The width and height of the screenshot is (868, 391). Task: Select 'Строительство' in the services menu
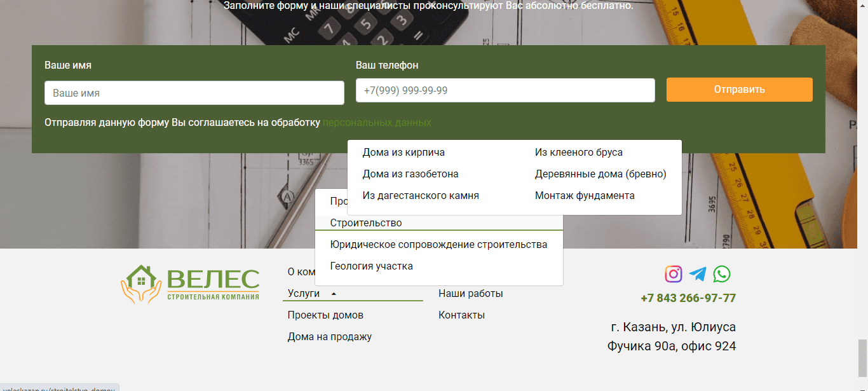pos(365,223)
